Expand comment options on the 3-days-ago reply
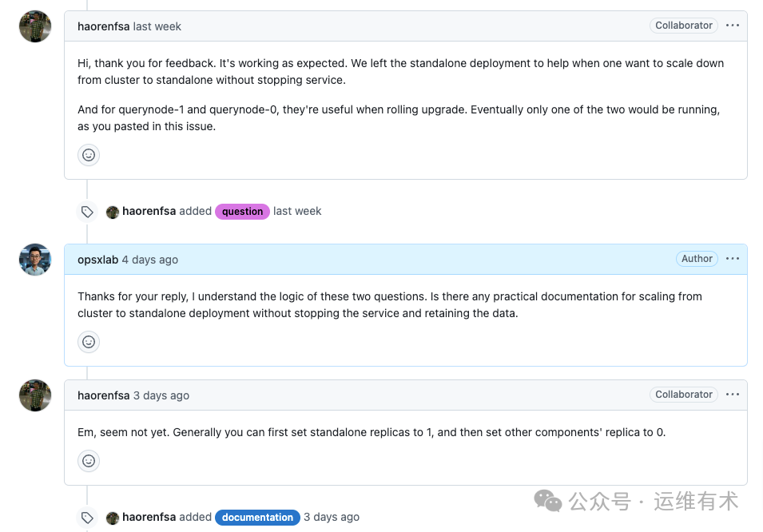Viewport: 763px width, 532px height. (x=733, y=394)
